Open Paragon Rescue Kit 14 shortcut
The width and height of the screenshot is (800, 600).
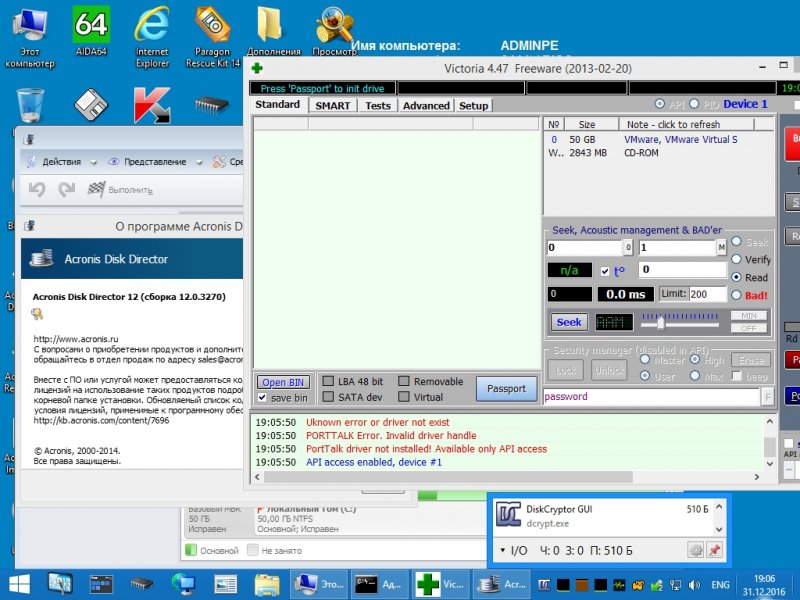coord(213,37)
